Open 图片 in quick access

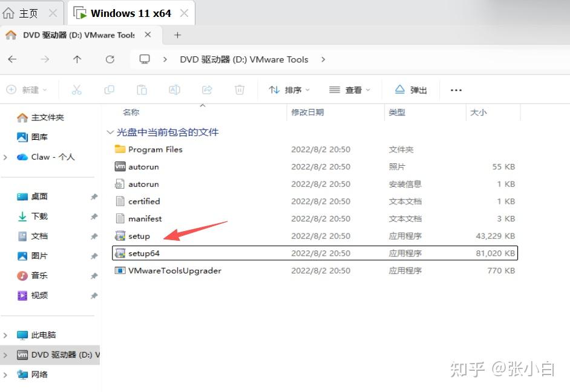(x=33, y=256)
